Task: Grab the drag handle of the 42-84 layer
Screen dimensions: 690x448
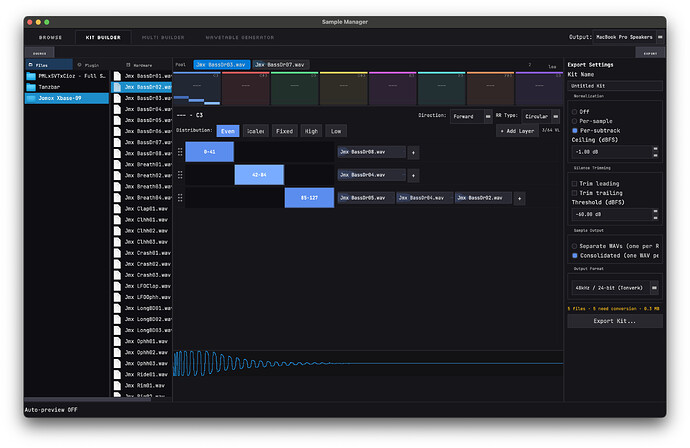Action: [180, 175]
